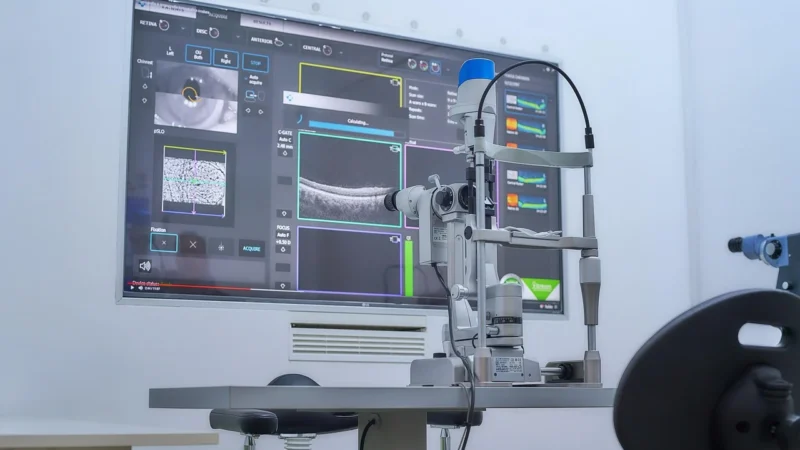The width and height of the screenshot is (800, 450).
Task: Choose the R Right eye option
Action: tap(226, 59)
